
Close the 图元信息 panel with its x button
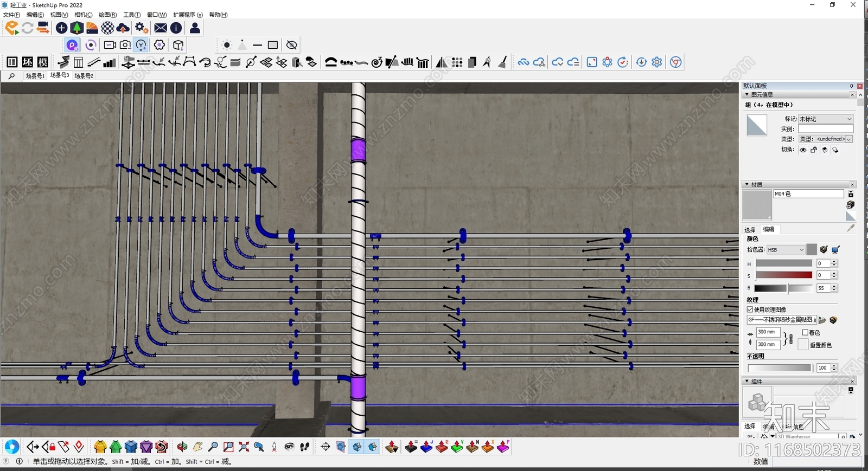tap(852, 95)
